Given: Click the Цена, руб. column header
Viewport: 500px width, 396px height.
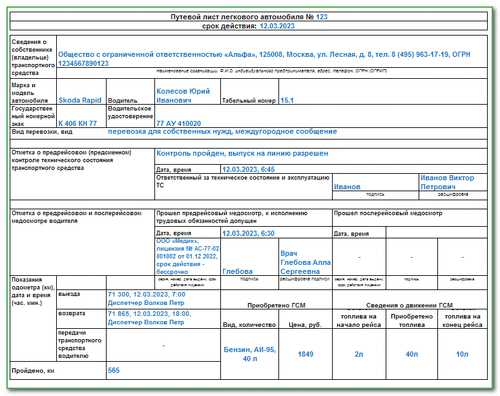Looking at the screenshot, I should pos(305,324).
